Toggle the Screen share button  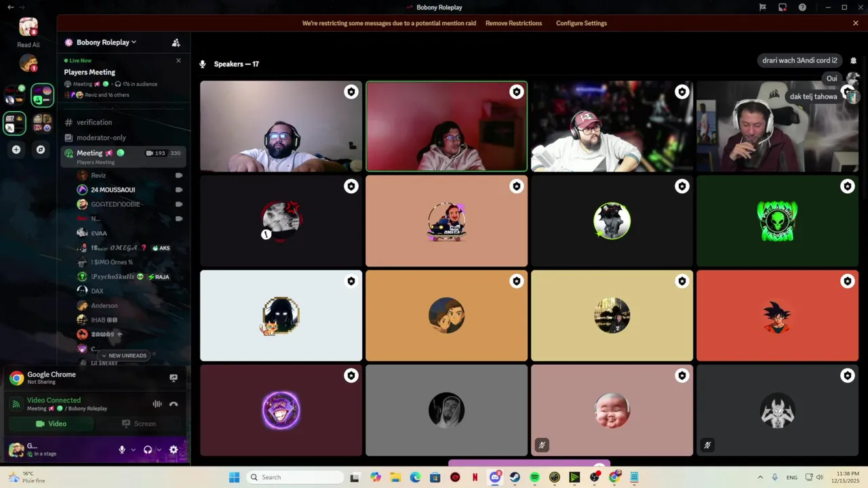pos(139,424)
